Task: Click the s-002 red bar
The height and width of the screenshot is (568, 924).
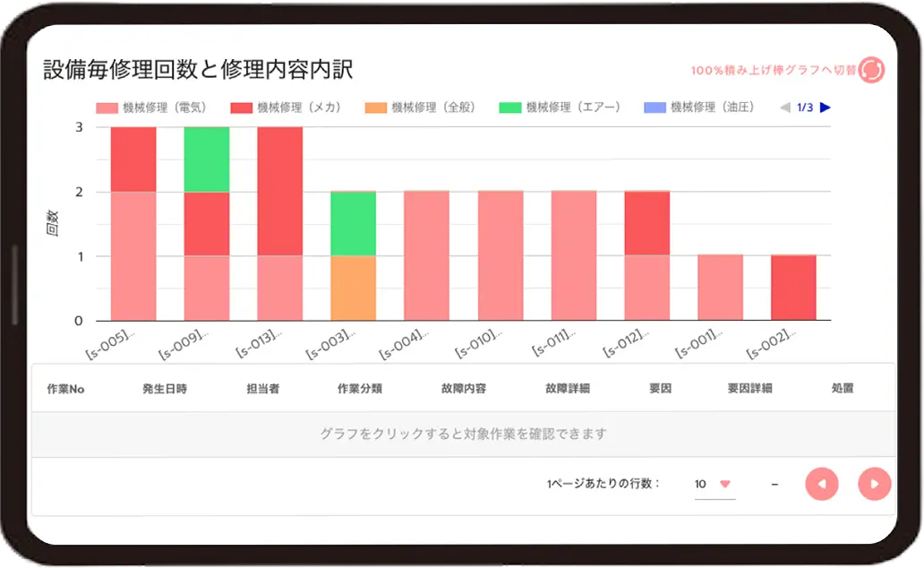Action: click(793, 288)
